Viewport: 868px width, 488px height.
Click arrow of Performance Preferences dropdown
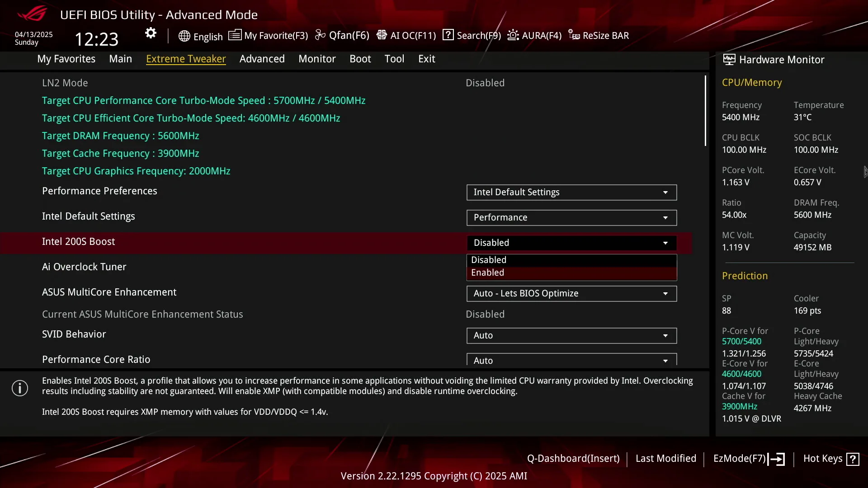tap(665, 192)
